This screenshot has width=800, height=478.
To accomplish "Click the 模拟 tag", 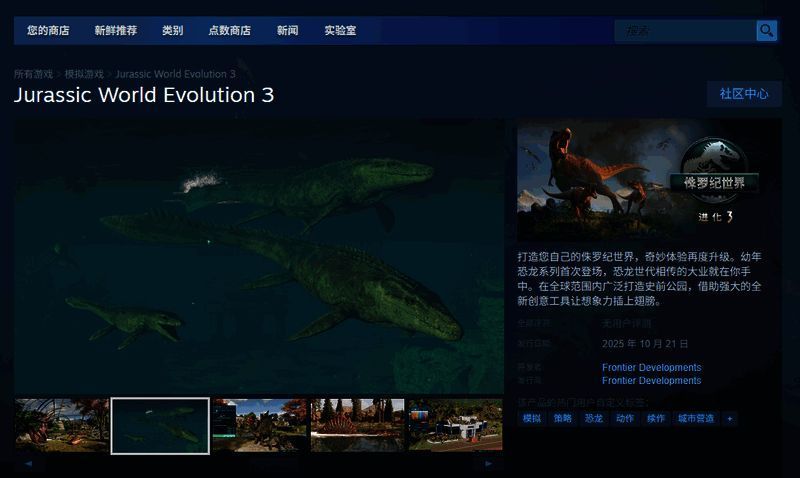I will pyautogui.click(x=532, y=418).
